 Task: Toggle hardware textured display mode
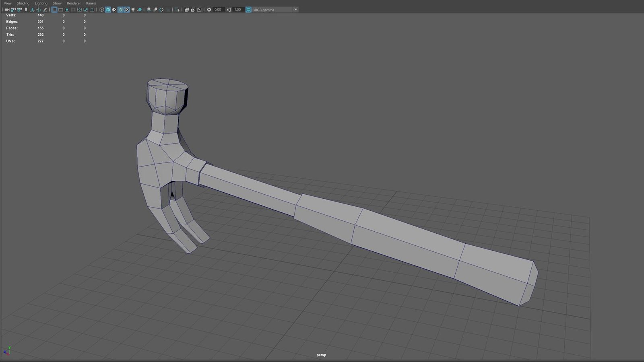point(128,10)
